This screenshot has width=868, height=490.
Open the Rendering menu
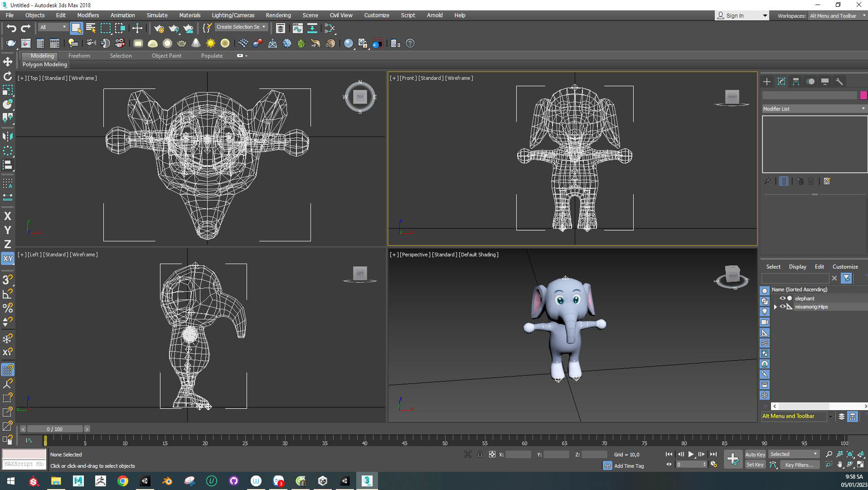point(278,15)
